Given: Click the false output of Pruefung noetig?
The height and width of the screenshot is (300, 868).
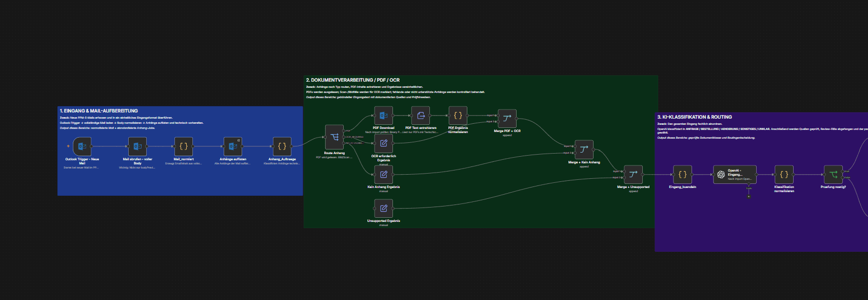Looking at the screenshot, I should point(843,178).
